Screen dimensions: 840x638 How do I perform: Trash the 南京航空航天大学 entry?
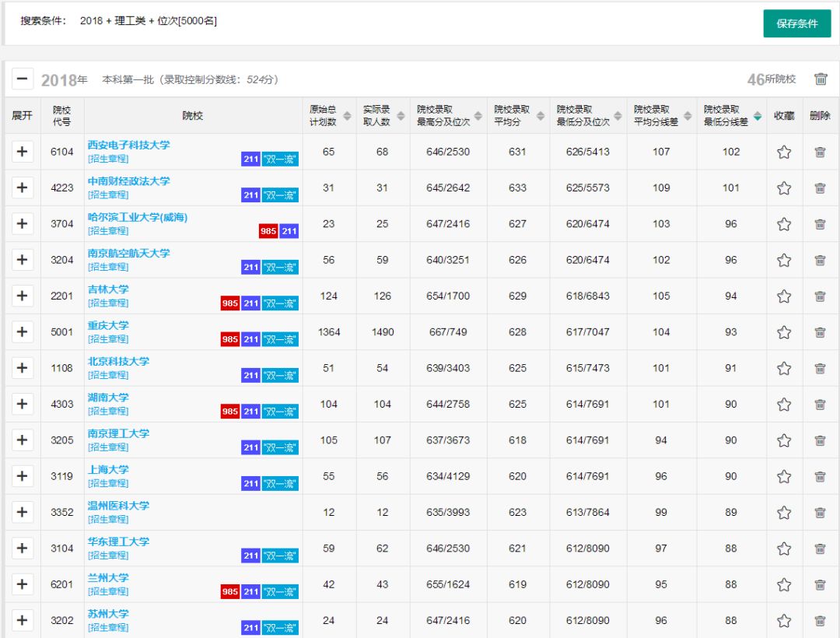point(820,261)
